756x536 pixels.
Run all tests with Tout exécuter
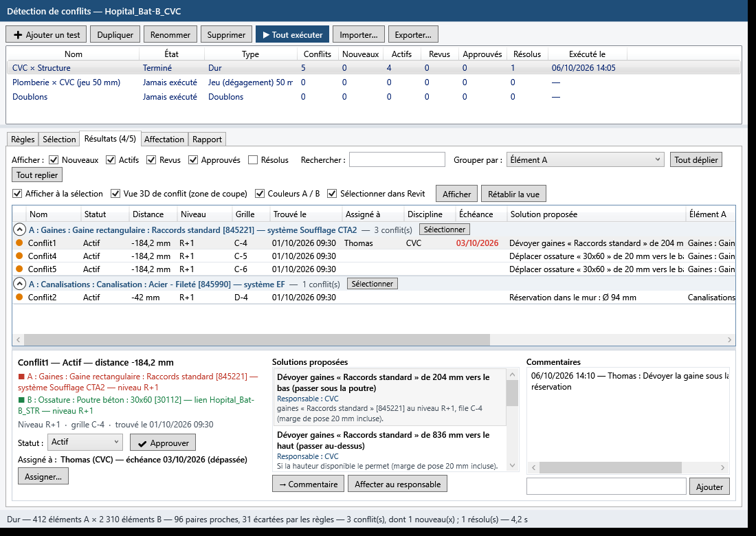[x=292, y=35]
